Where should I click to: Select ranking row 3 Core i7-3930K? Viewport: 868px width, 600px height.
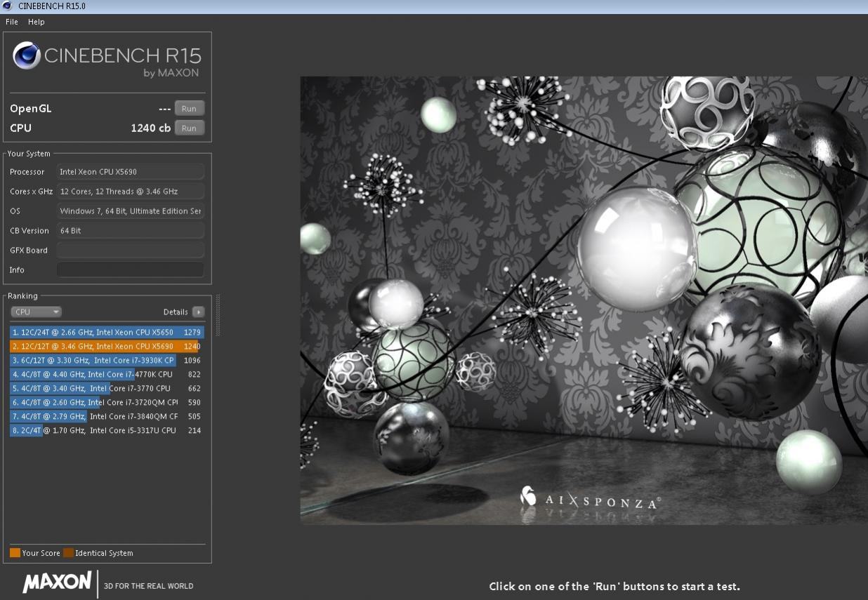[107, 360]
